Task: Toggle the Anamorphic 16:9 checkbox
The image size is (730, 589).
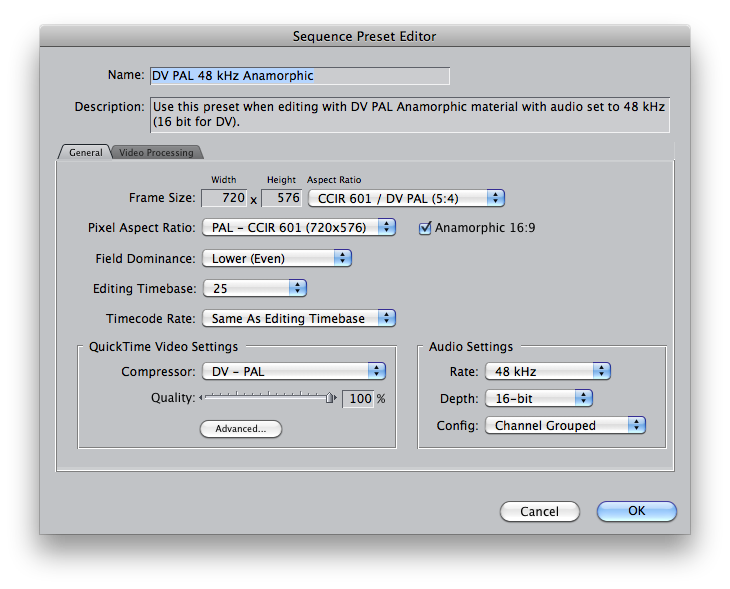Action: click(425, 228)
